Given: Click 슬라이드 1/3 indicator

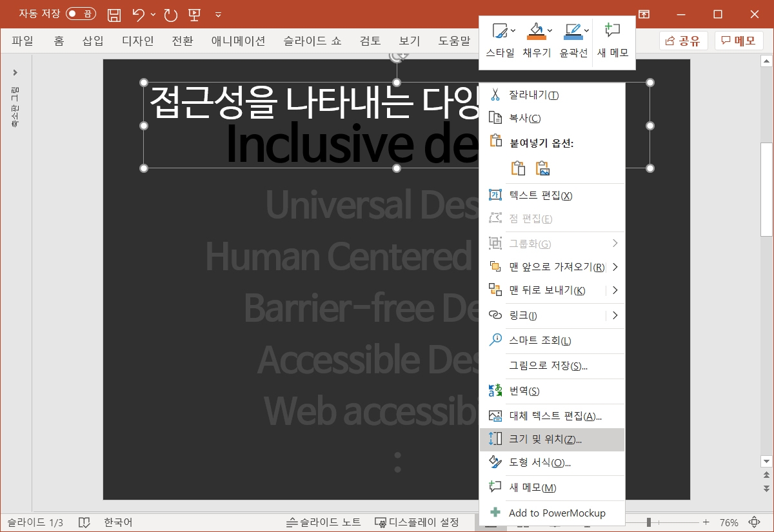Looking at the screenshot, I should coord(35,522).
